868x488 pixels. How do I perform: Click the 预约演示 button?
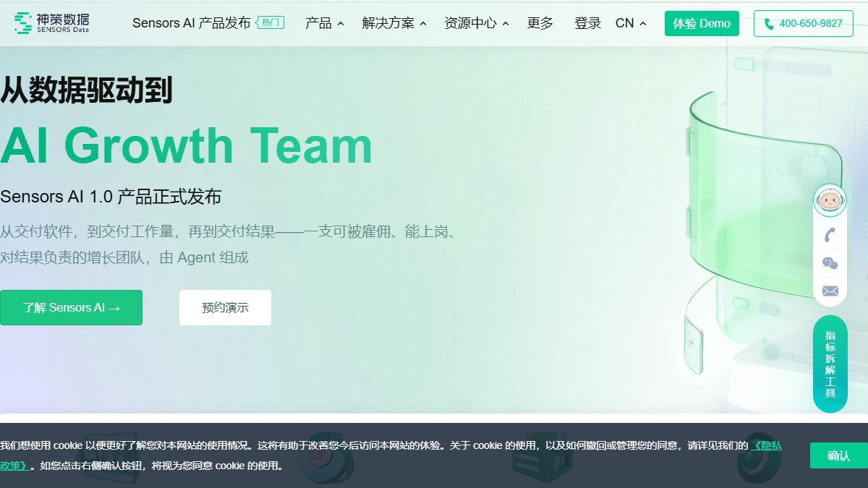pos(225,307)
